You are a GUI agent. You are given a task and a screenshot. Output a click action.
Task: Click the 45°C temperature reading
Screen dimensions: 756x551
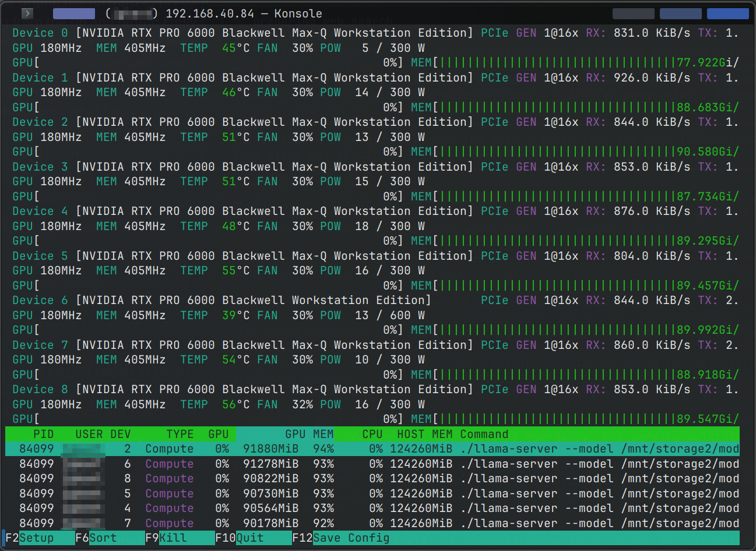point(236,48)
